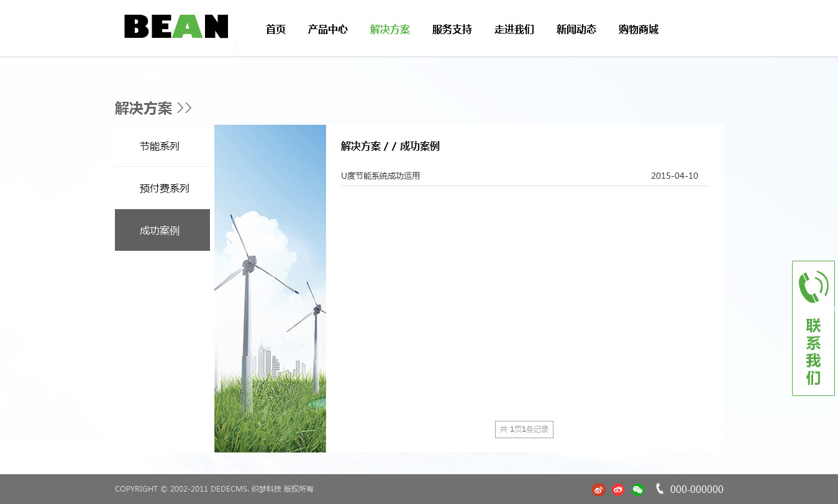Open the green WeChat icon in footer

coord(638,490)
